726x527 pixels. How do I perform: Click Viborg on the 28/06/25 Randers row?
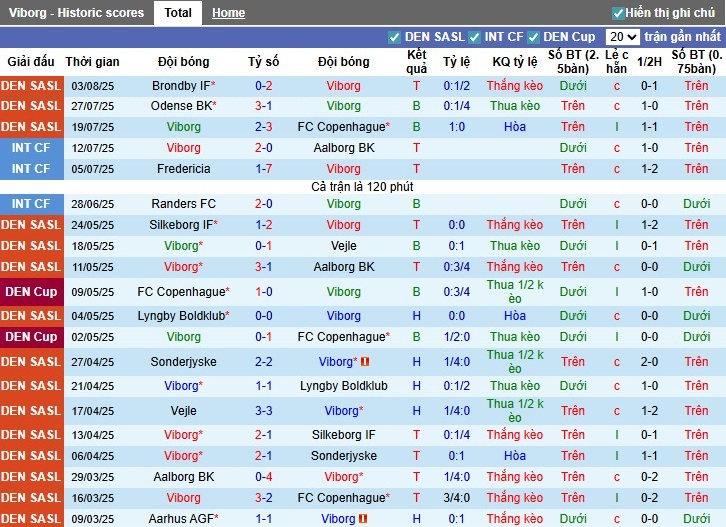tap(344, 204)
